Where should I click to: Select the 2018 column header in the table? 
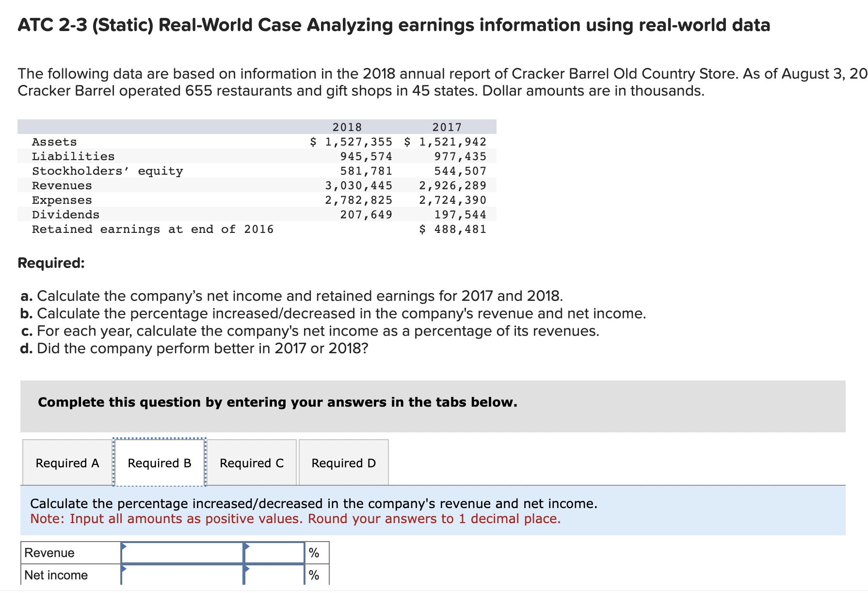click(346, 127)
